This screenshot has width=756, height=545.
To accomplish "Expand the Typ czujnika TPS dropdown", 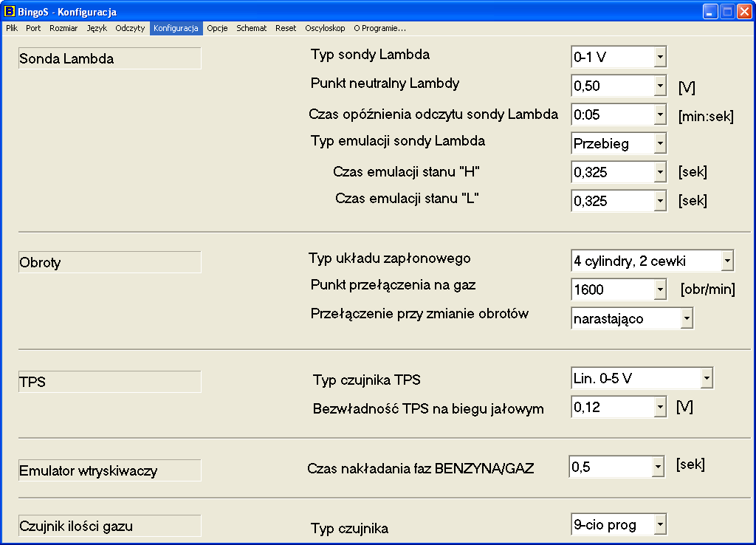I will [707, 378].
